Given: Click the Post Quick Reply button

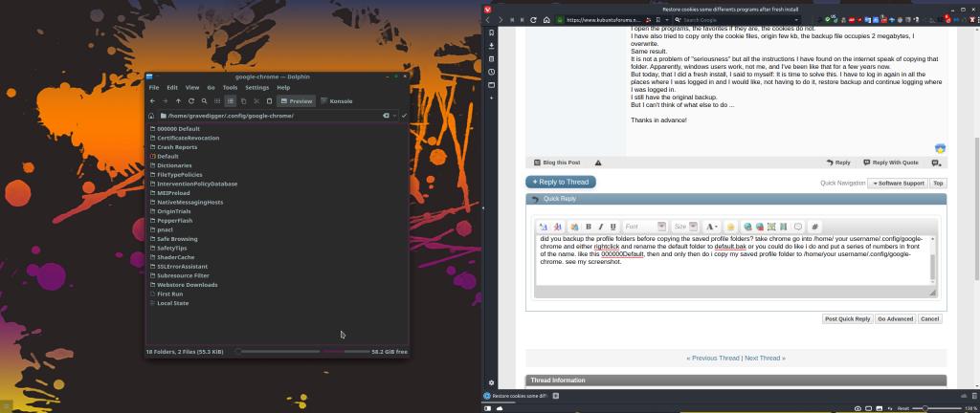Looking at the screenshot, I should tap(847, 318).
